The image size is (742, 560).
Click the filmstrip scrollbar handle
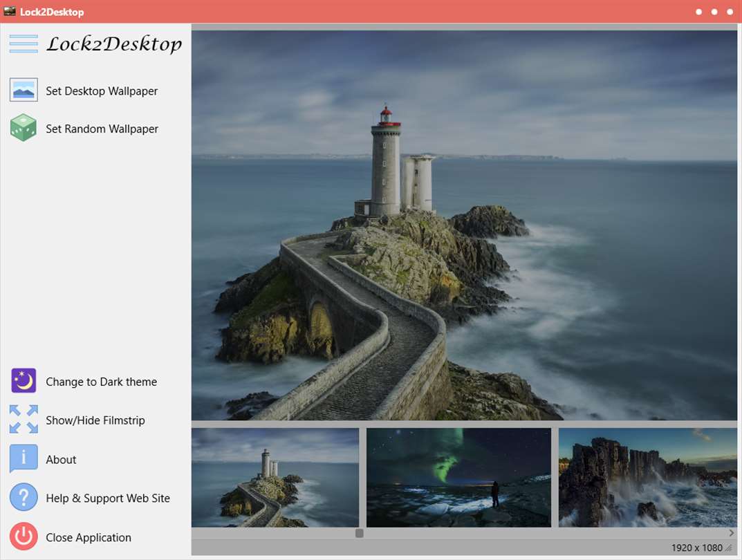[x=360, y=534]
